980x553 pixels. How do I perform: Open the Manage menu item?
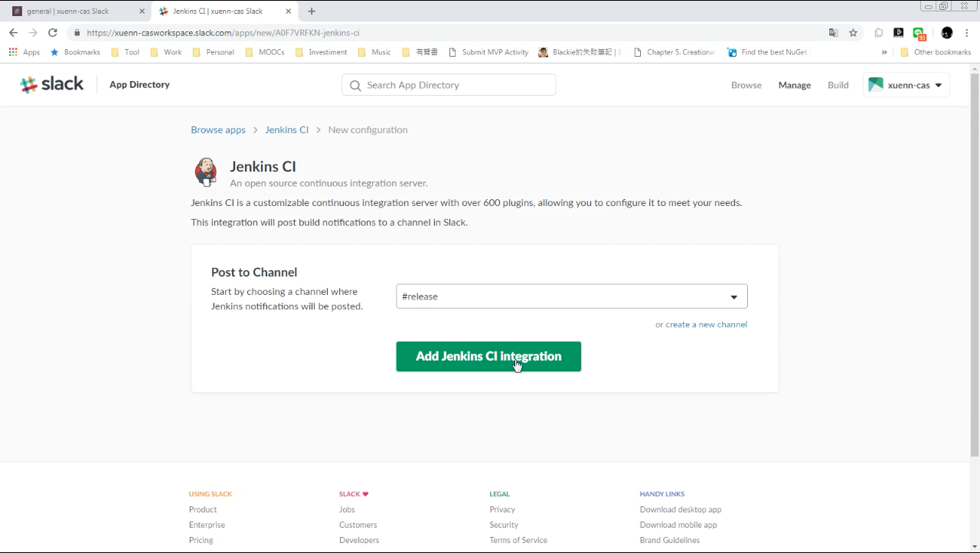click(x=795, y=85)
